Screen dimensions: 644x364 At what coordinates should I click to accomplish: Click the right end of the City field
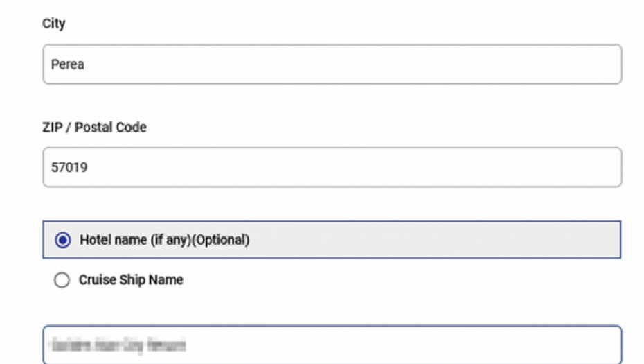602,64
